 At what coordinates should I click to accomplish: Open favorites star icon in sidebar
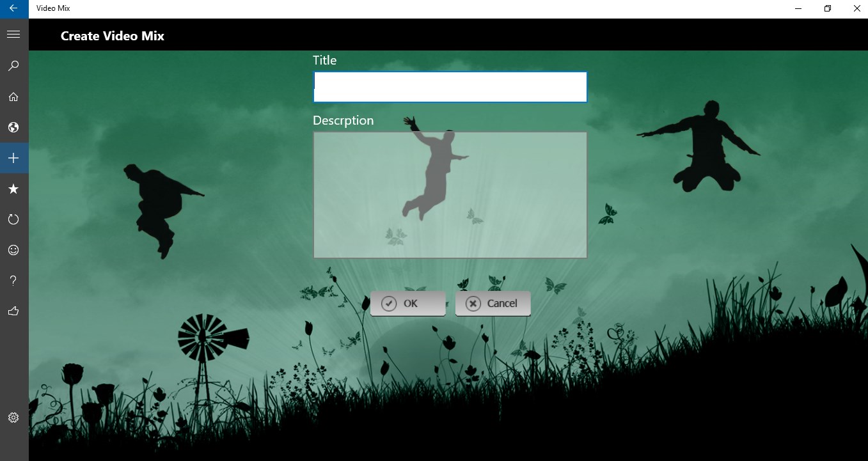click(13, 189)
